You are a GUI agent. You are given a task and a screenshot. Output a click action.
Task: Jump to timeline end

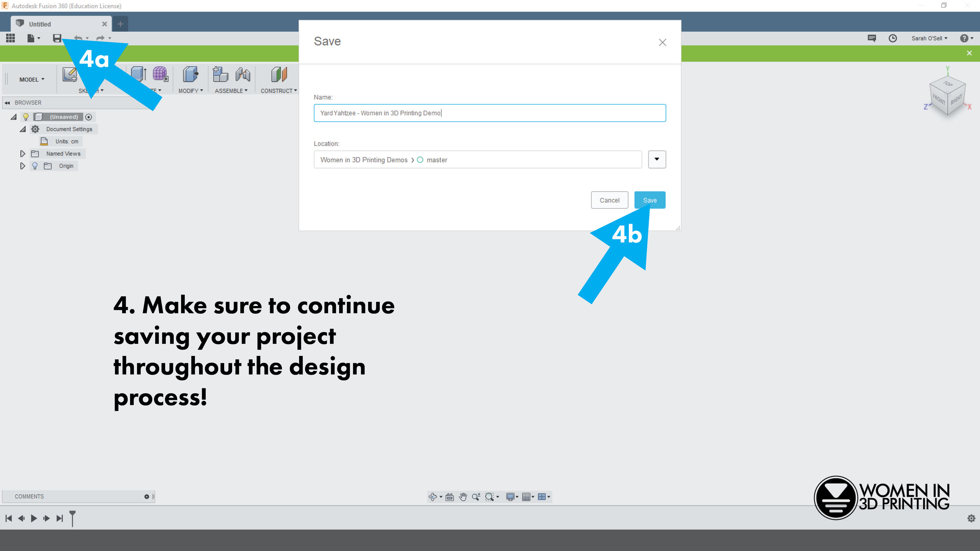tap(60, 518)
